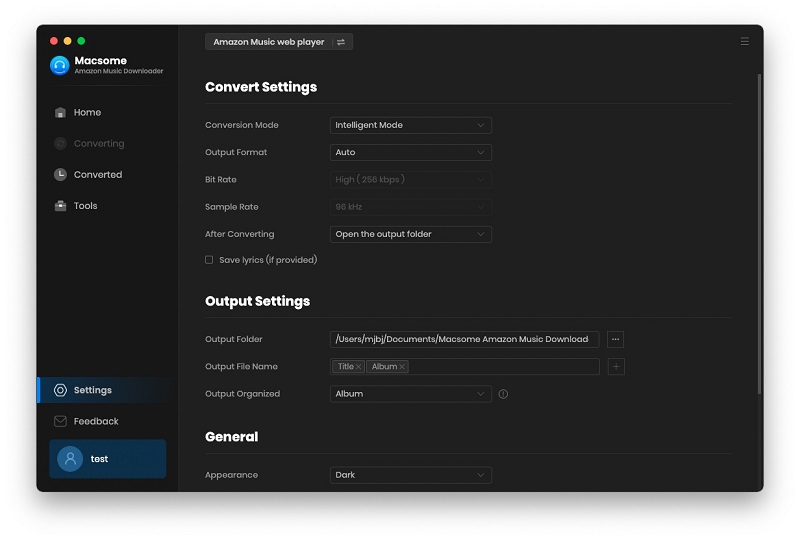Click the Feedback envelope icon
The width and height of the screenshot is (800, 540).
pyautogui.click(x=60, y=421)
